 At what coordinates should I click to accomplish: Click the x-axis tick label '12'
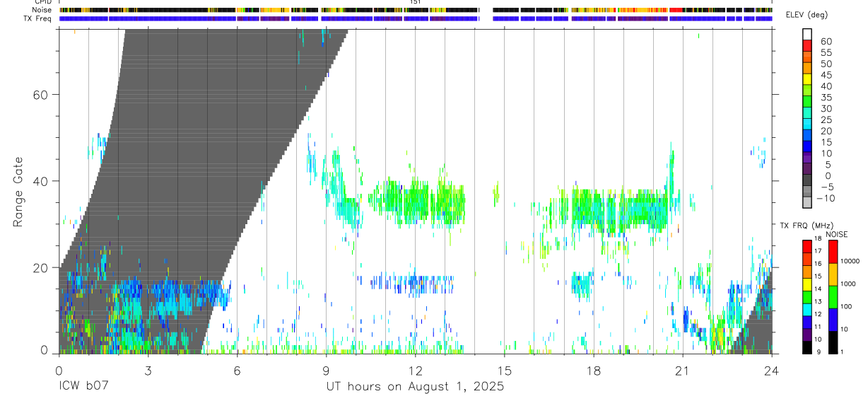[415, 370]
